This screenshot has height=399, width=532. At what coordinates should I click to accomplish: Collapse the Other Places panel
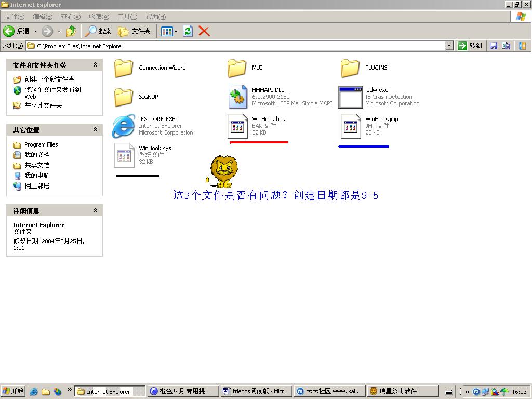coord(96,129)
